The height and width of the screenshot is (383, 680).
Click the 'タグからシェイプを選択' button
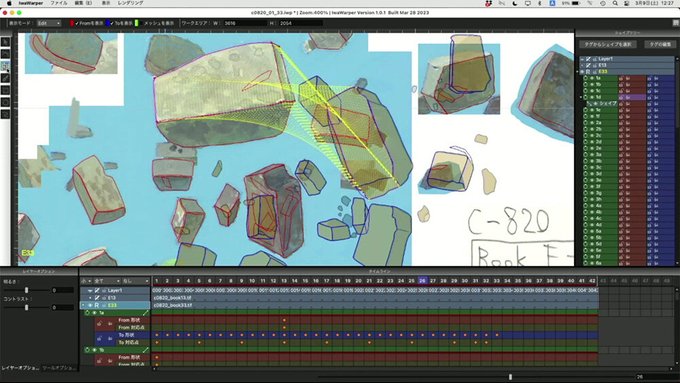[x=608, y=44]
